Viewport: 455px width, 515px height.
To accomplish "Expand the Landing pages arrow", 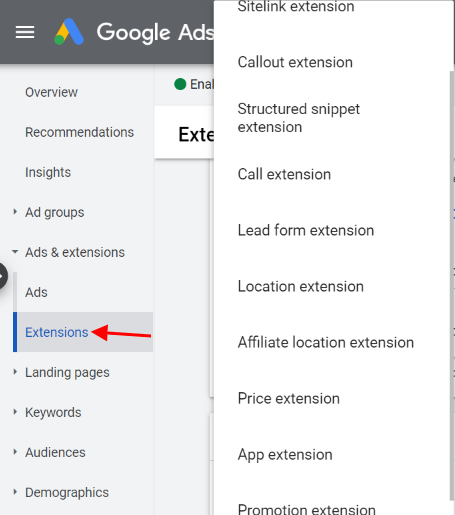I will (15, 372).
